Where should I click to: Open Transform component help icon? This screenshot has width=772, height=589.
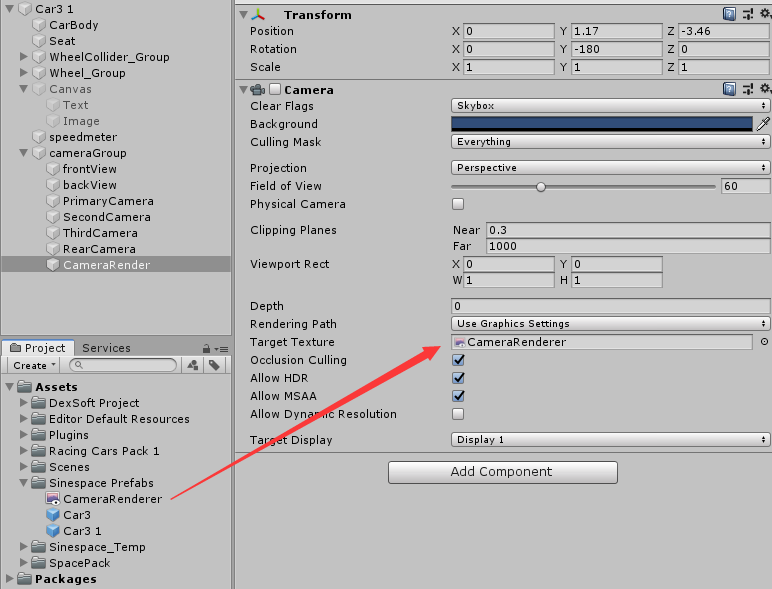(729, 14)
